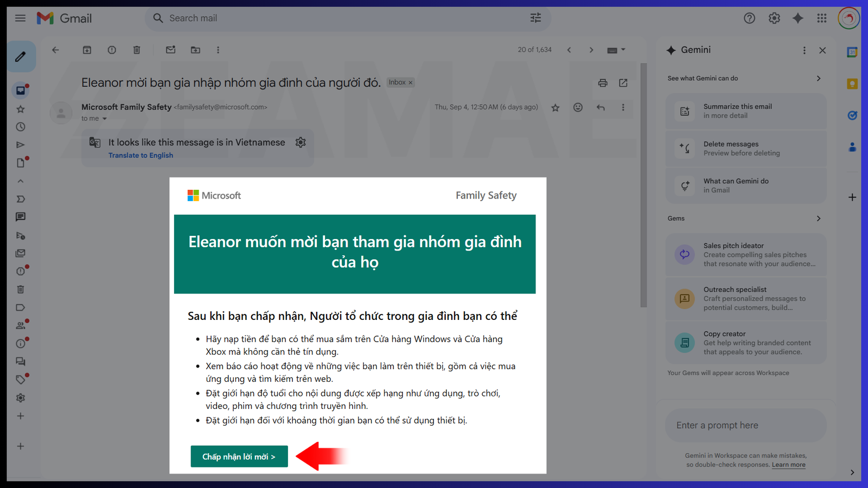Image resolution: width=868 pixels, height=488 pixels.
Task: Click Enter a prompt here field
Action: pyautogui.click(x=746, y=426)
